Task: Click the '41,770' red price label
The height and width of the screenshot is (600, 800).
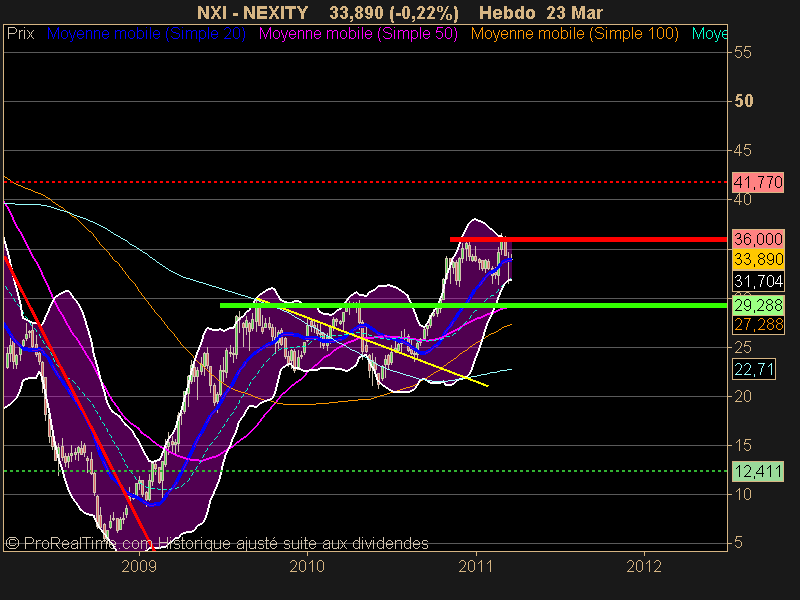Action: click(758, 182)
